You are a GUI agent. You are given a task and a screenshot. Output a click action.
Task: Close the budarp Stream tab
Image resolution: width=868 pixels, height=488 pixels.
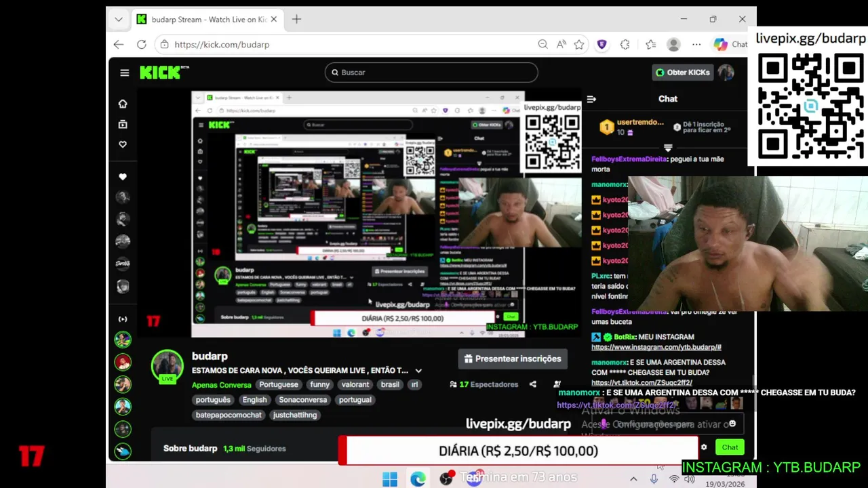pyautogui.click(x=274, y=20)
